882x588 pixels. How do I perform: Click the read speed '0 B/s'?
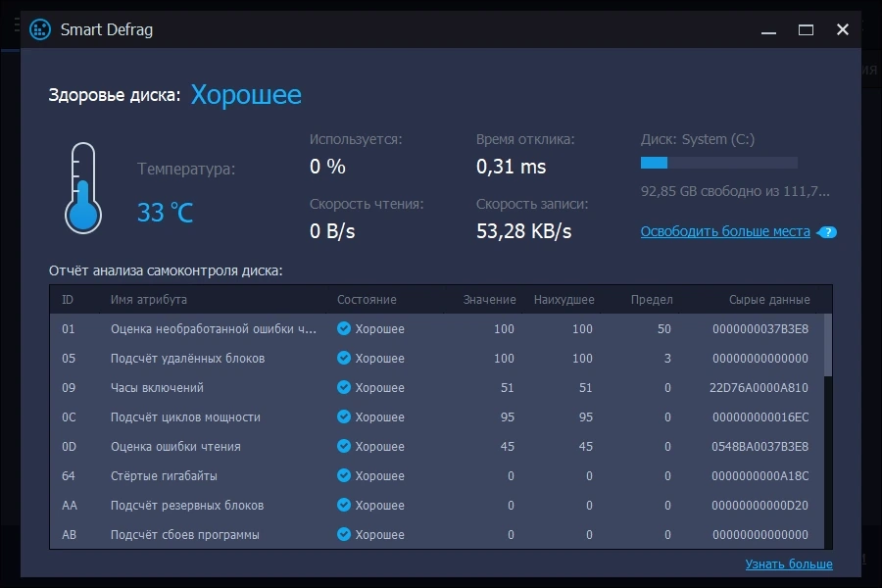[332, 230]
